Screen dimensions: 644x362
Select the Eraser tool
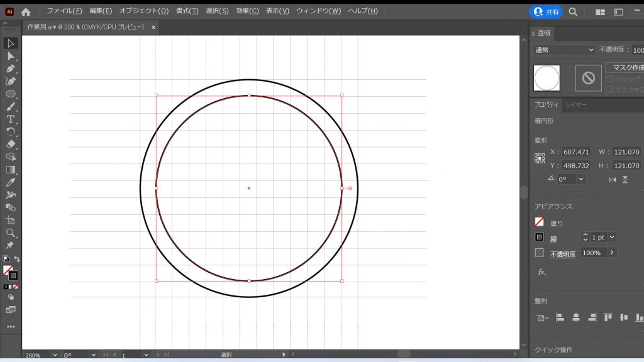point(11,145)
